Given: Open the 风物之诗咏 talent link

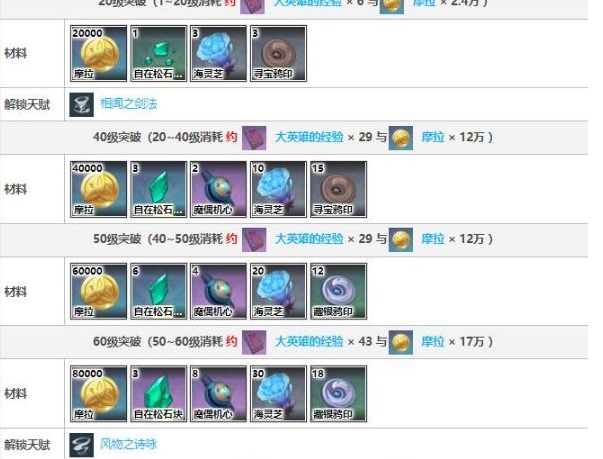Looking at the screenshot, I should tap(128, 444).
